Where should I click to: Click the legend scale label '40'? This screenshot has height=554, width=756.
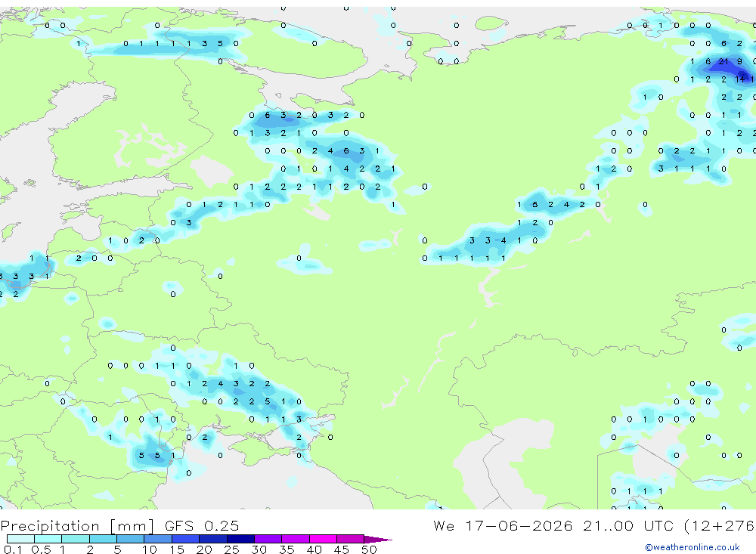pos(314,549)
